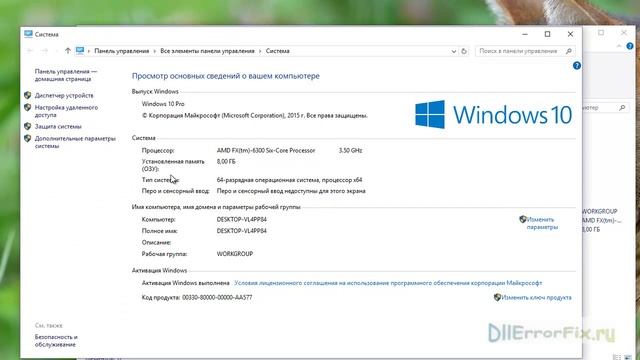640x360 pixels.
Task: Open 'Панель управления — домашняя страница' link
Action: click(x=66, y=75)
